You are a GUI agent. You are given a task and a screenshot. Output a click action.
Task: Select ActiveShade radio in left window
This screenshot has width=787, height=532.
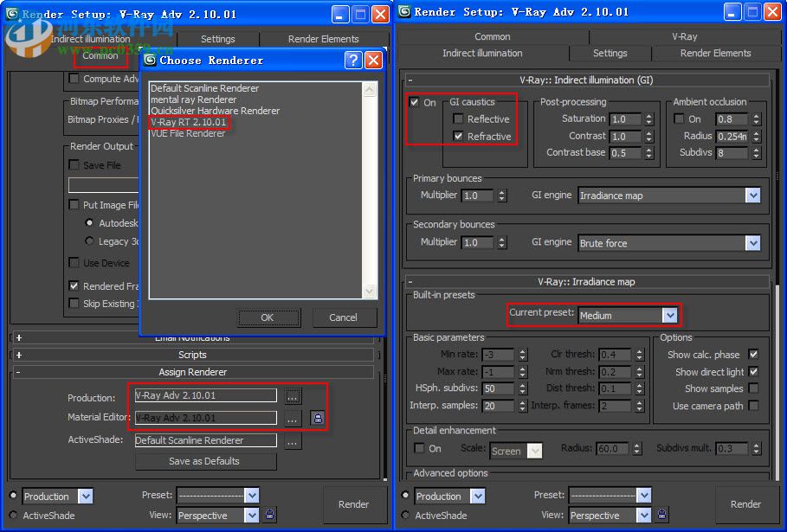pyautogui.click(x=13, y=515)
